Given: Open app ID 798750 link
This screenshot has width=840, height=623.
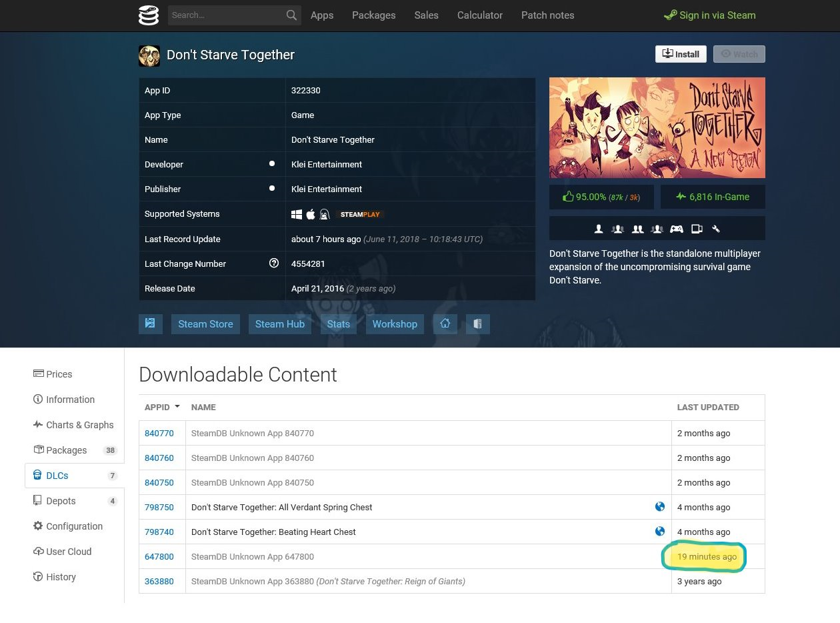Looking at the screenshot, I should (159, 507).
